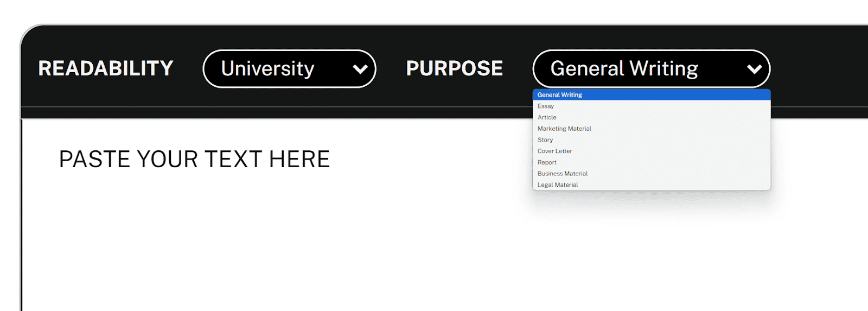Viewport: 868px width, 311px height.
Task: Click blank header space right of Purpose dropdown
Action: tap(819, 69)
